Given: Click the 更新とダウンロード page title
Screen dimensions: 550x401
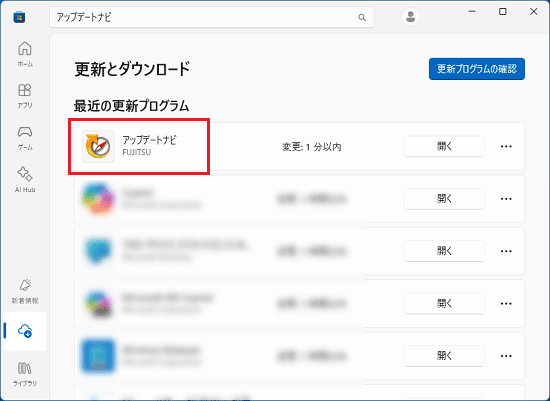Looking at the screenshot, I should tap(132, 69).
